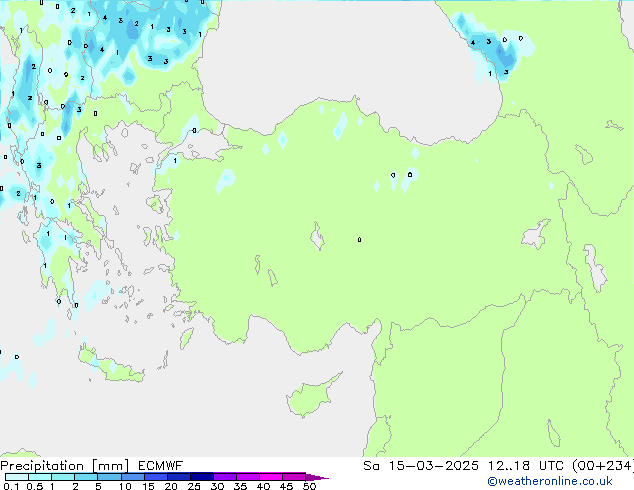Viewport: 634px width, 490px height.
Task: Click the '(00+234' forecast offset text
Action: tap(602, 466)
